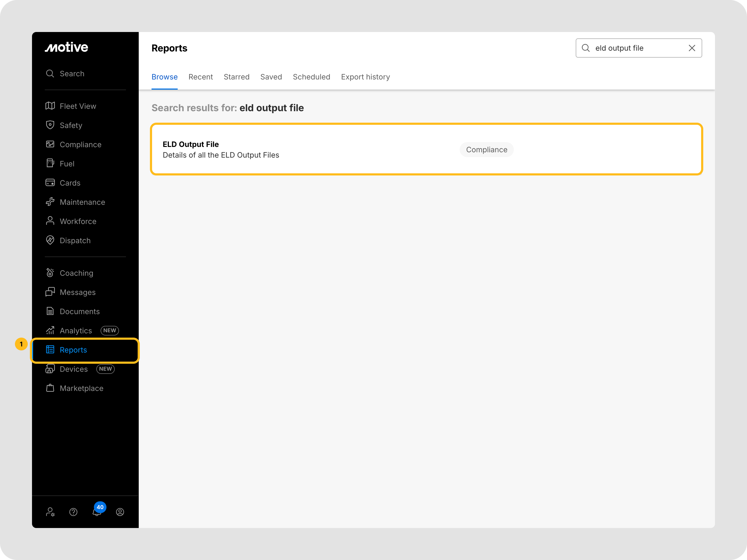
Task: Open the Scheduled reports tab
Action: (x=311, y=77)
